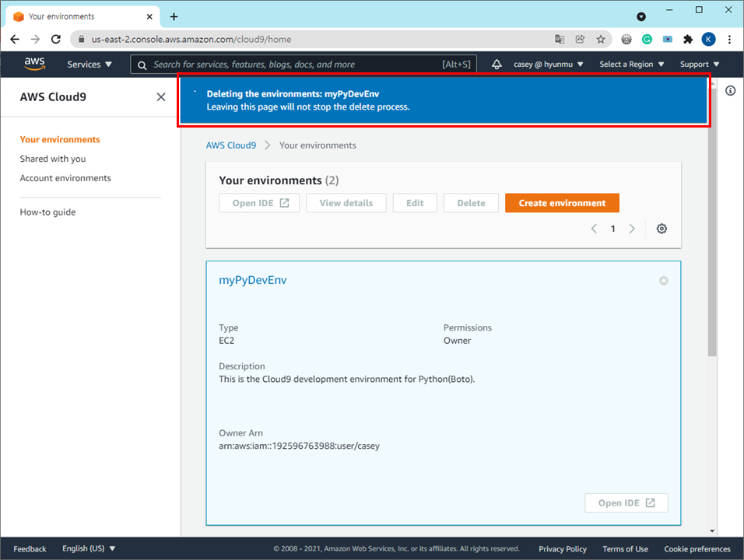
Task: Open the myPyDevEnv environment link
Action: 252,280
